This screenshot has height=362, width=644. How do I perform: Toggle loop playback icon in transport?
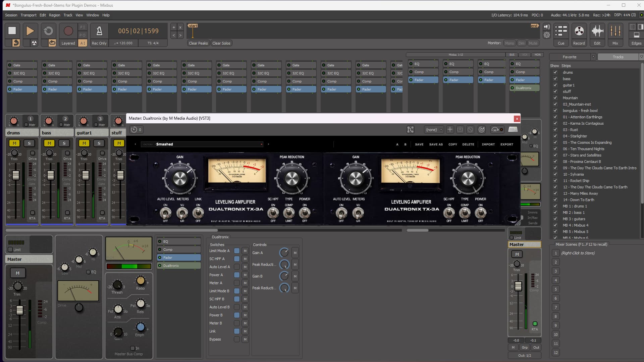[x=48, y=31]
